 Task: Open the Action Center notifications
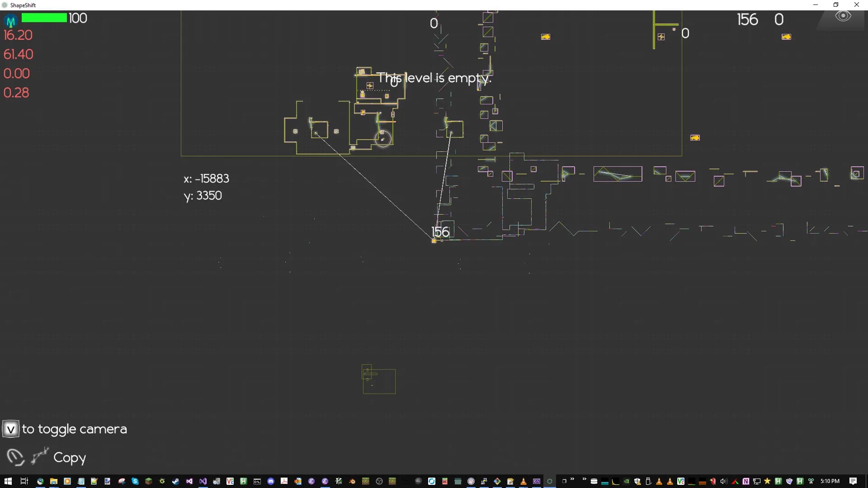tap(853, 481)
